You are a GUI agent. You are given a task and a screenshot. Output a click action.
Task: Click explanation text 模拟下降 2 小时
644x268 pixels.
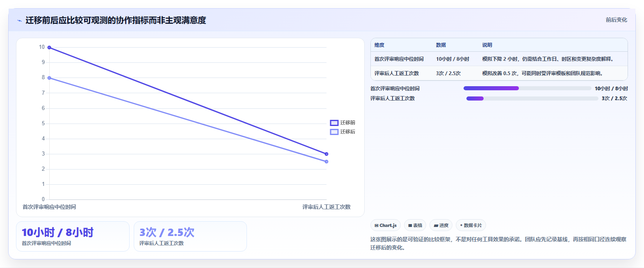coord(500,59)
